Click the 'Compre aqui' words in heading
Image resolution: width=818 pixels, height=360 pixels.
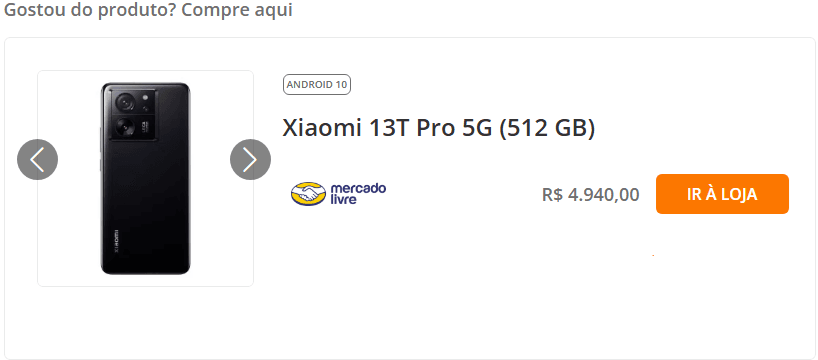(x=237, y=10)
